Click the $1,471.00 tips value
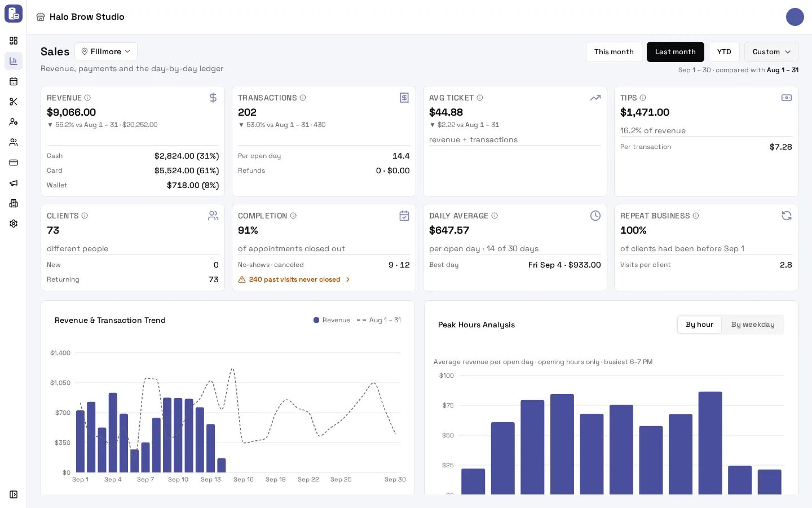The height and width of the screenshot is (508, 812). point(645,112)
